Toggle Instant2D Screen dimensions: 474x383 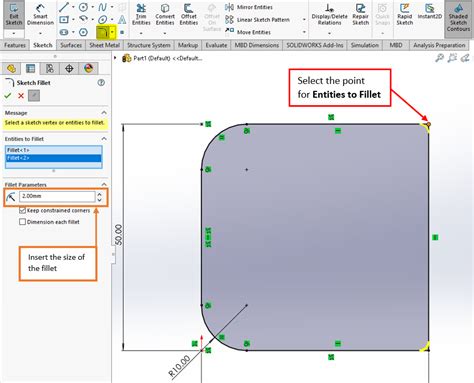tap(430, 11)
